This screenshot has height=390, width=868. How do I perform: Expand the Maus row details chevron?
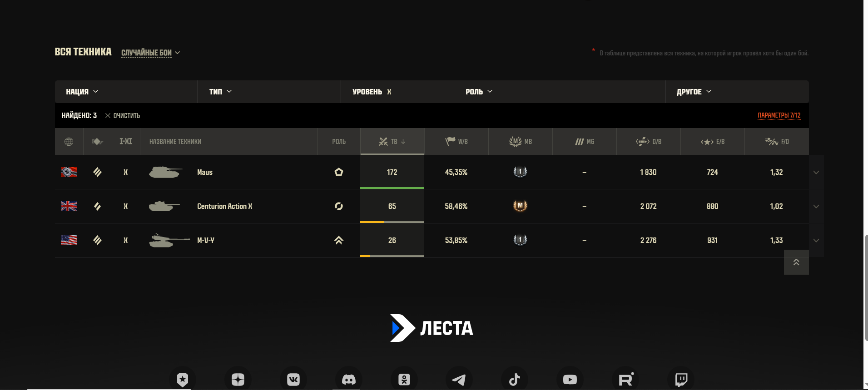pos(816,173)
